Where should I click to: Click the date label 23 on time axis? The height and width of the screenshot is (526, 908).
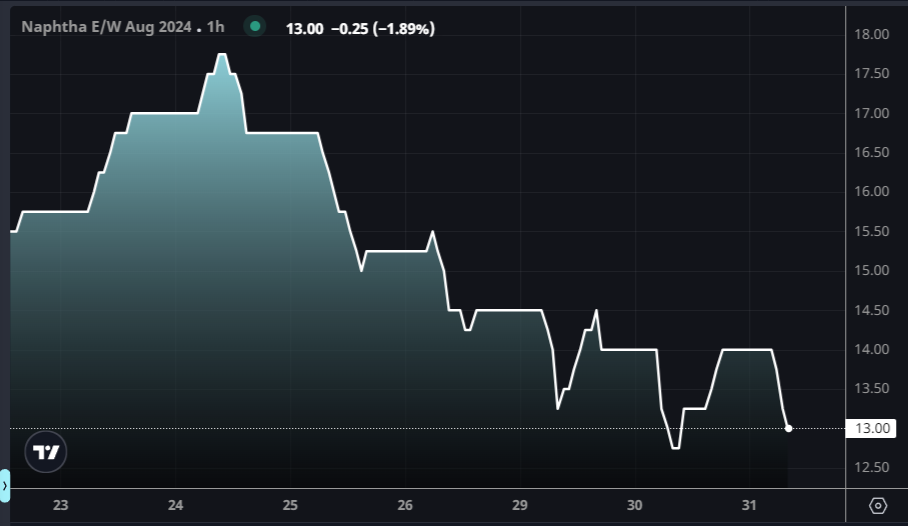tap(60, 505)
